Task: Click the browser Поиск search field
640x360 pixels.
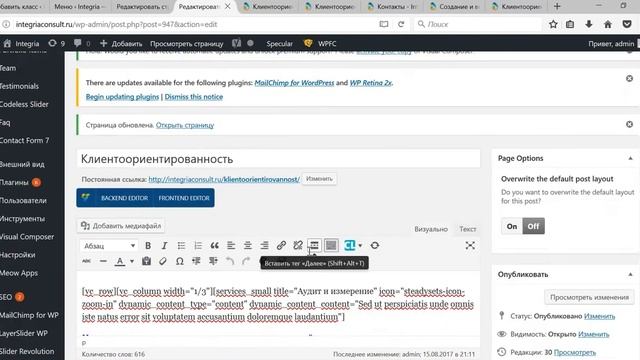Action: 478,24
